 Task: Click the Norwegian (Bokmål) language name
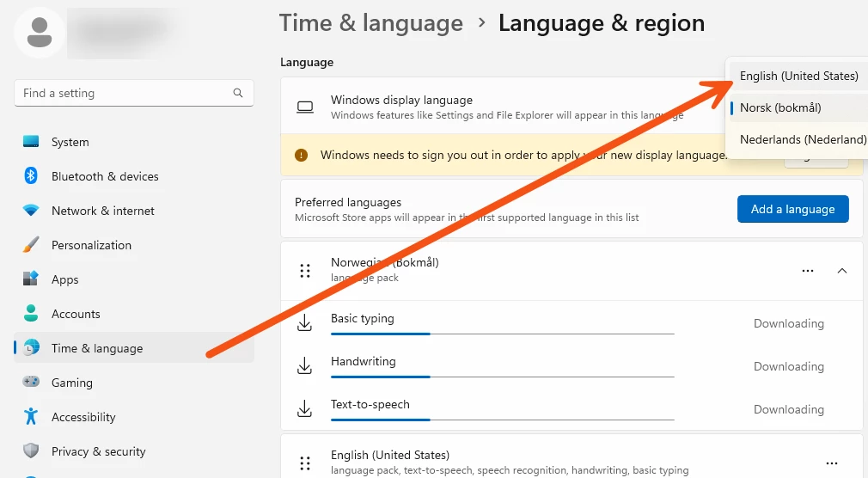coord(385,262)
